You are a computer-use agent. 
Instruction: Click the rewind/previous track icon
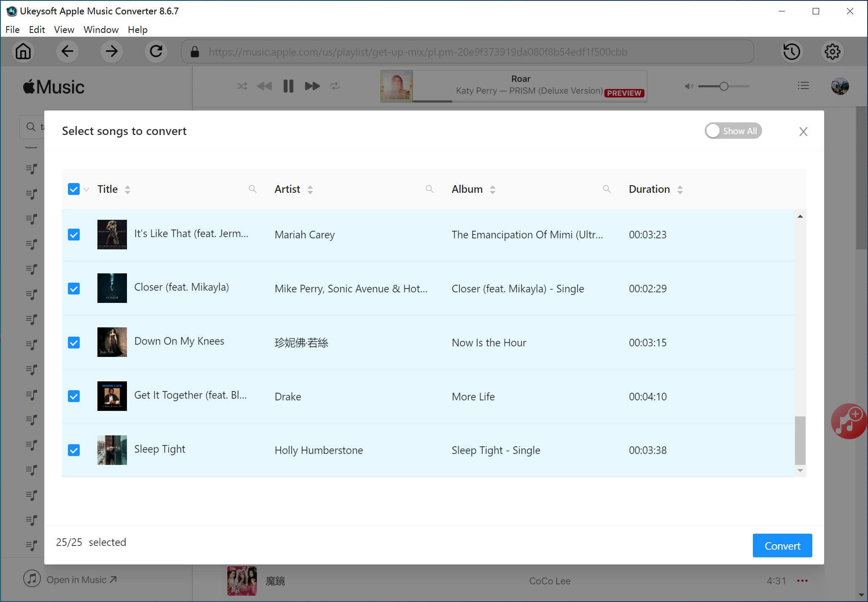264,86
